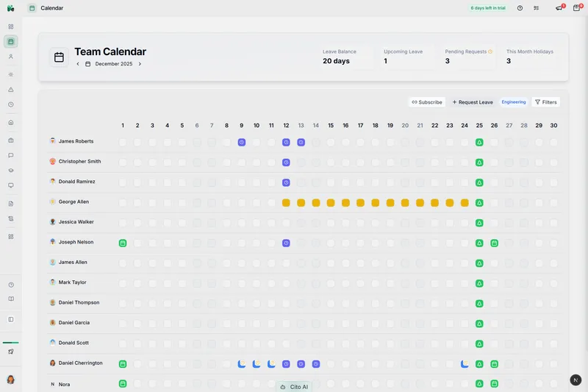Open the checklist icon in the top bar
Image resolution: width=588 pixels, height=392 pixels.
click(537, 8)
